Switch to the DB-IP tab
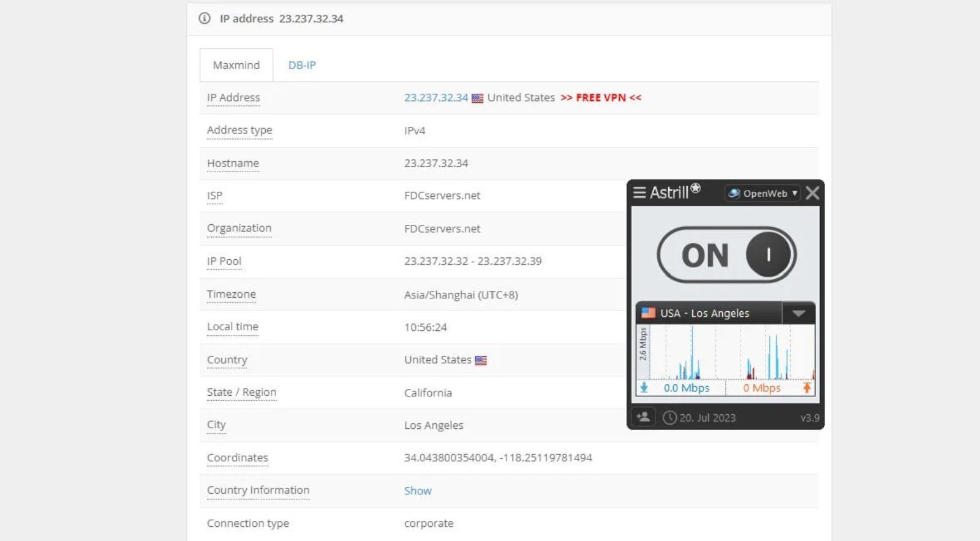Screen dimensions: 980x541 click(302, 65)
